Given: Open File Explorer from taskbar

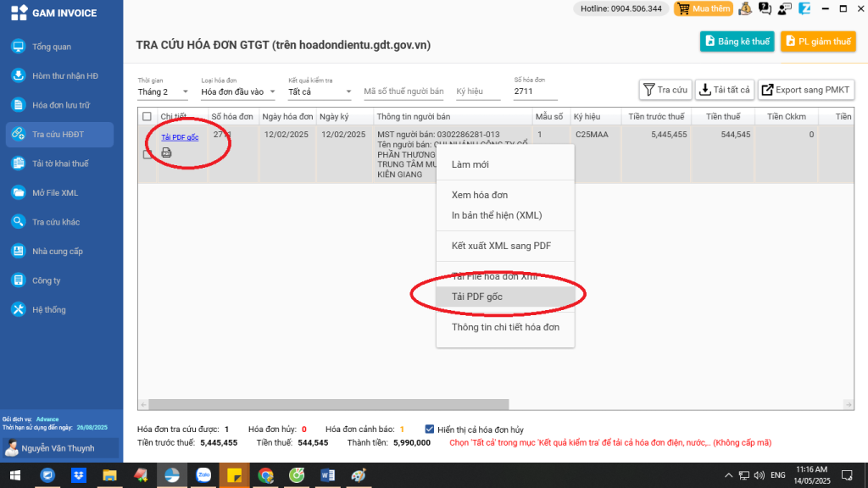Looking at the screenshot, I should (x=109, y=475).
